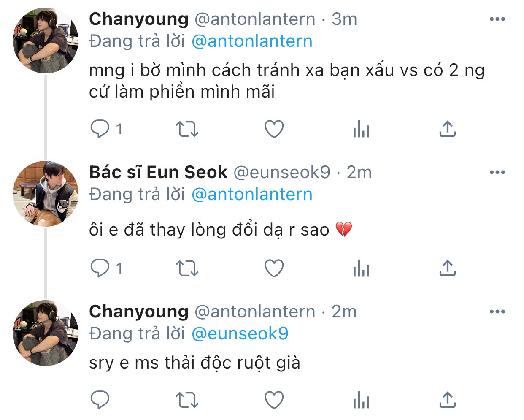Open more options on Chanyoung's first tweet
Viewport: 524px width, 420px height.
point(497,19)
